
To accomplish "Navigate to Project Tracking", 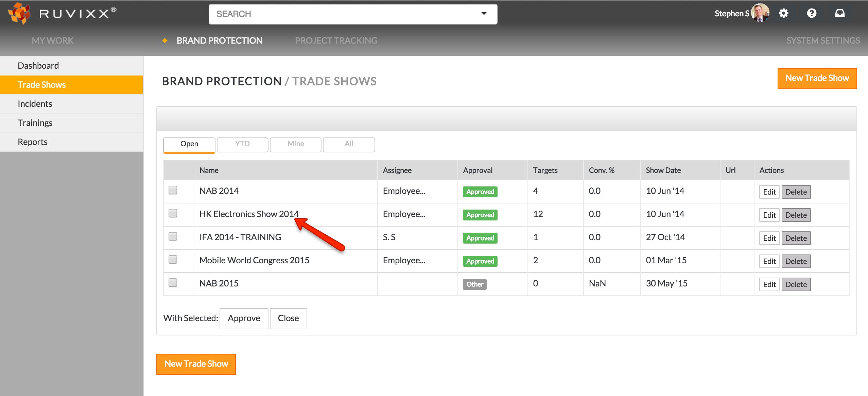I will (x=336, y=40).
